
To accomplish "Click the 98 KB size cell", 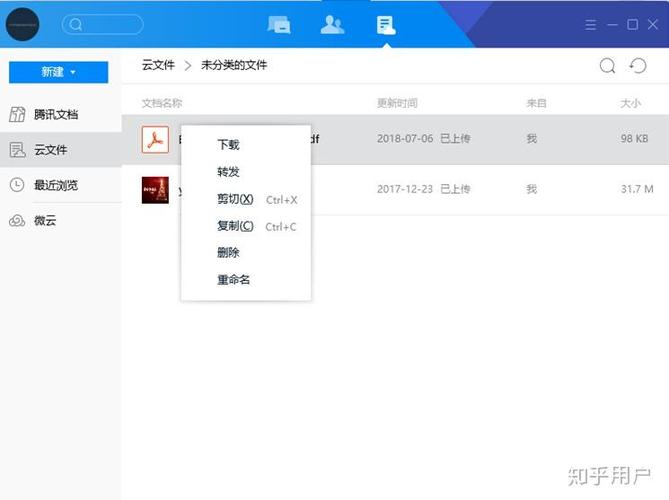I will [x=634, y=139].
